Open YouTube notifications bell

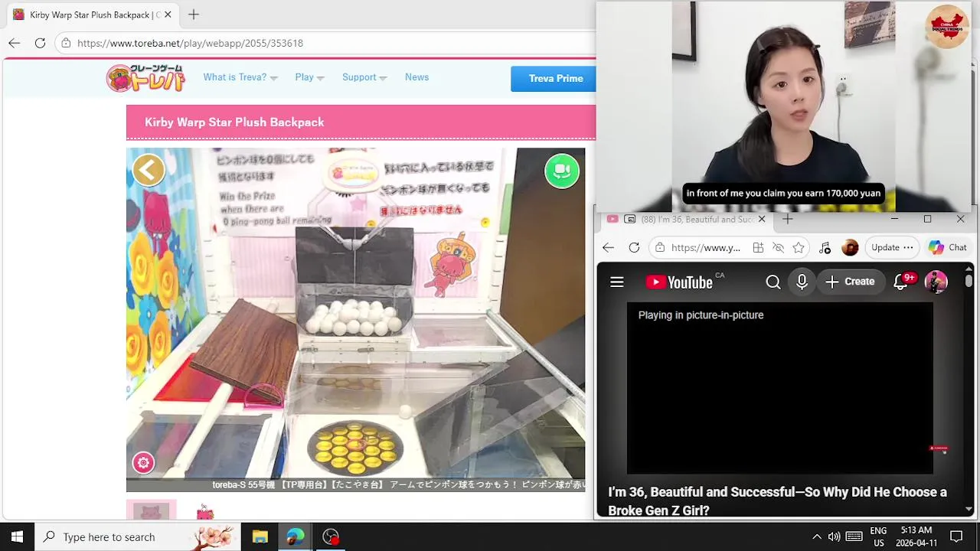coord(902,282)
